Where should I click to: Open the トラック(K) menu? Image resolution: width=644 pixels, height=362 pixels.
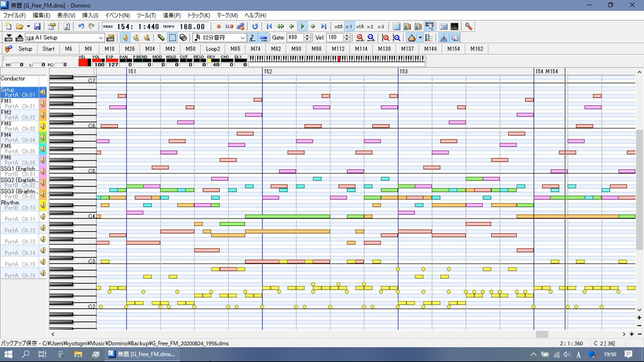(199, 15)
